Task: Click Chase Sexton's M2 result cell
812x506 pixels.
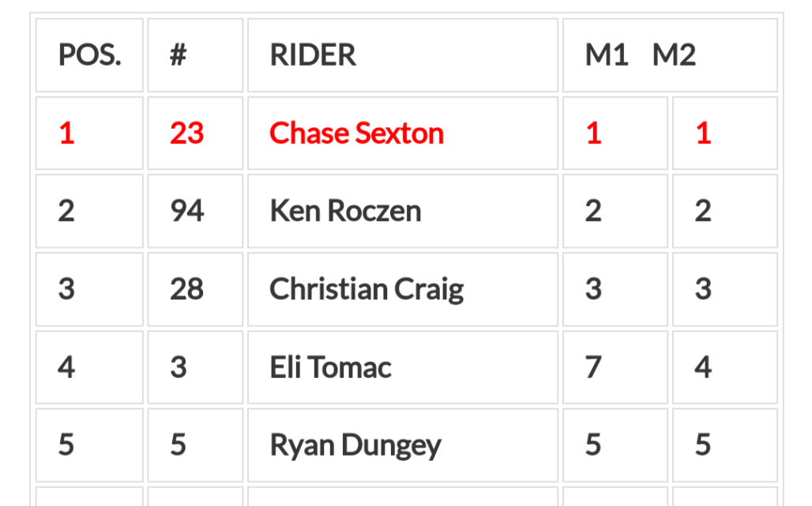Action: (x=725, y=134)
